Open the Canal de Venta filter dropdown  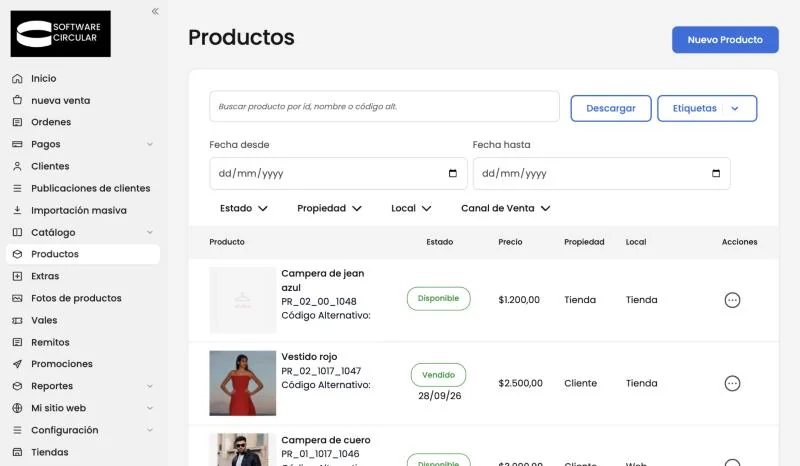(x=506, y=208)
